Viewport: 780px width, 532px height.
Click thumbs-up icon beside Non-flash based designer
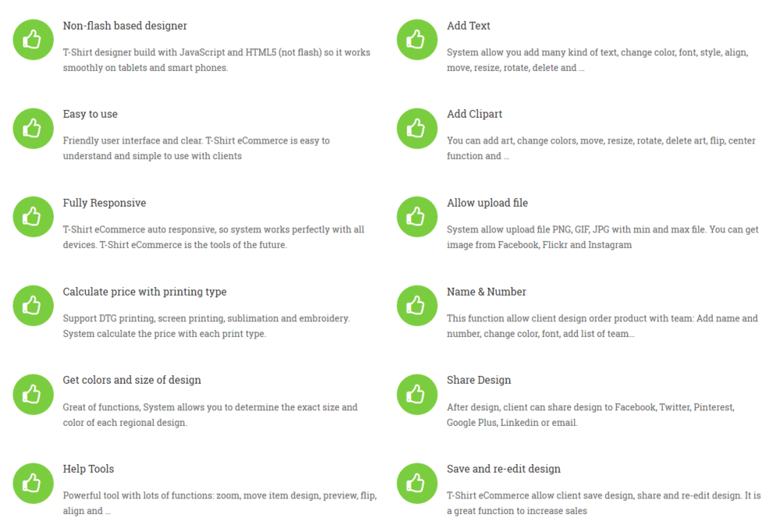(x=33, y=39)
